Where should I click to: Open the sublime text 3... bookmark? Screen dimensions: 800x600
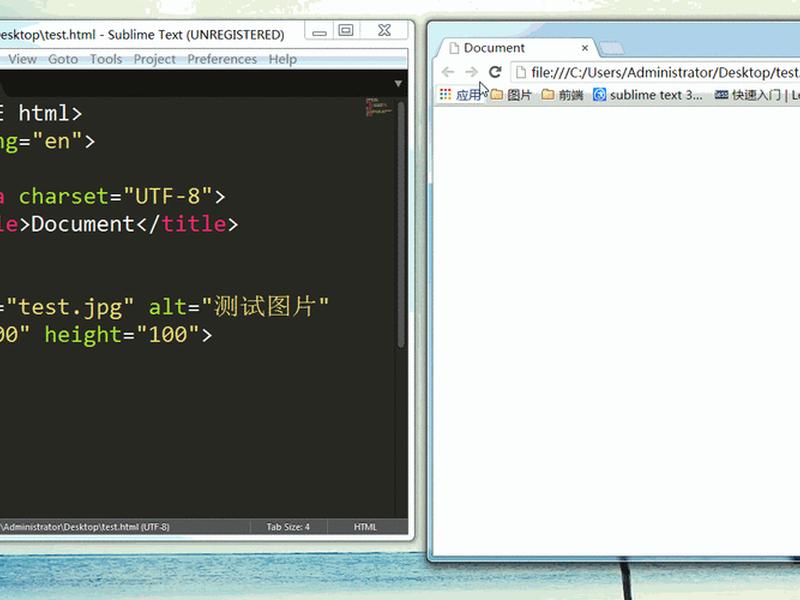pos(647,95)
